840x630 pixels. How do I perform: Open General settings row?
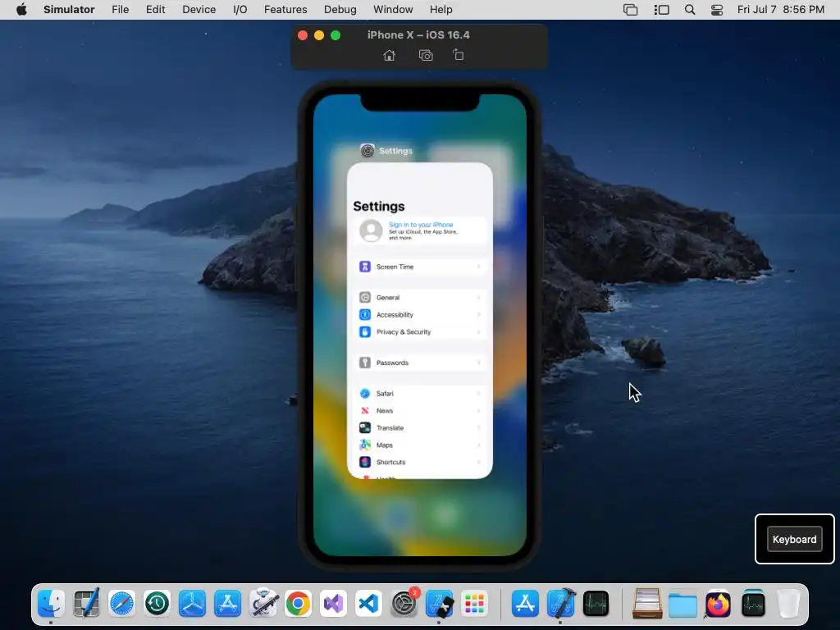(x=419, y=297)
